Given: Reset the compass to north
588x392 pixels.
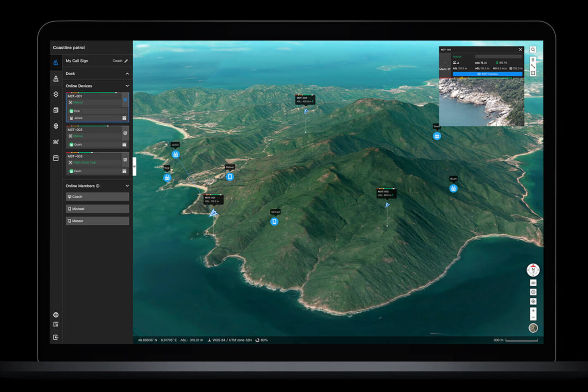Looking at the screenshot, I should [x=532, y=270].
